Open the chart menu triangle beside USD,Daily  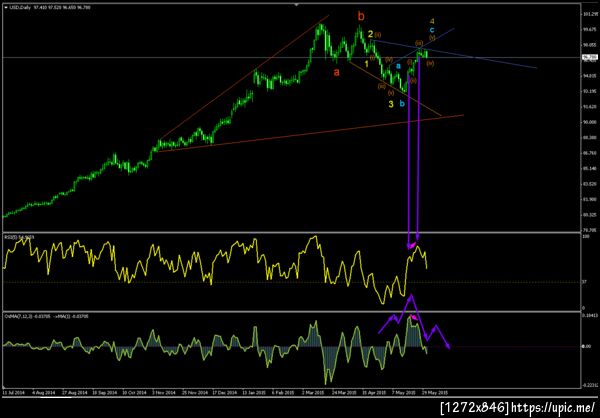click(x=5, y=7)
